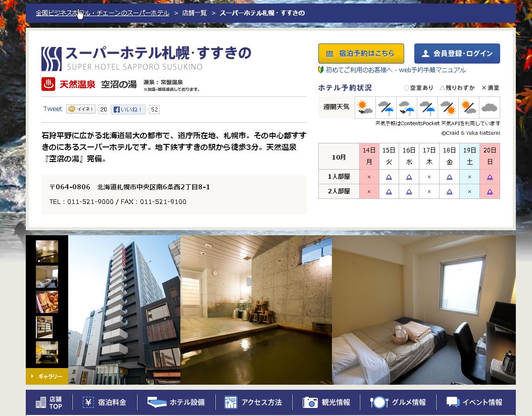Open the 全国ビジネスホテル breadcrumb link
The height and width of the screenshot is (416, 532).
coord(102,13)
